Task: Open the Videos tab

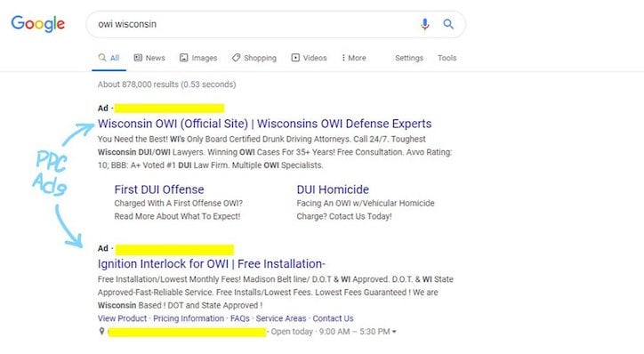Action: click(x=310, y=58)
